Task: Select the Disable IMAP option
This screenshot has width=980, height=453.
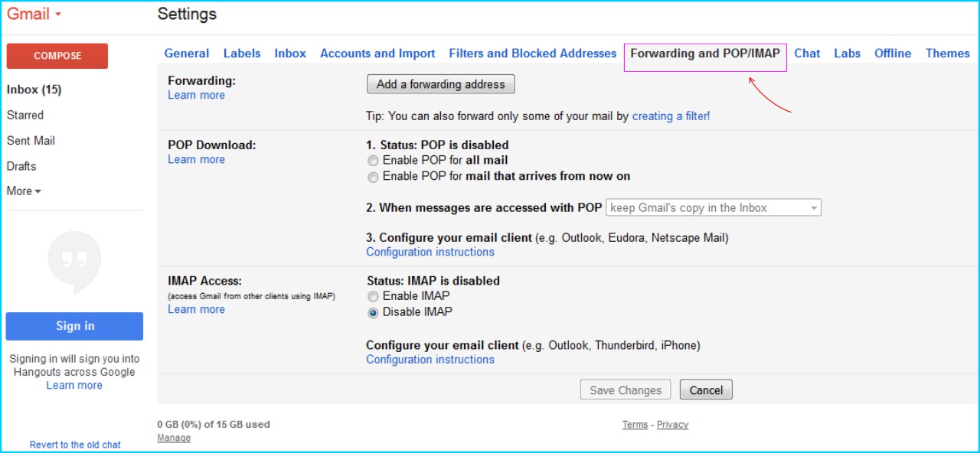Action: click(x=373, y=312)
